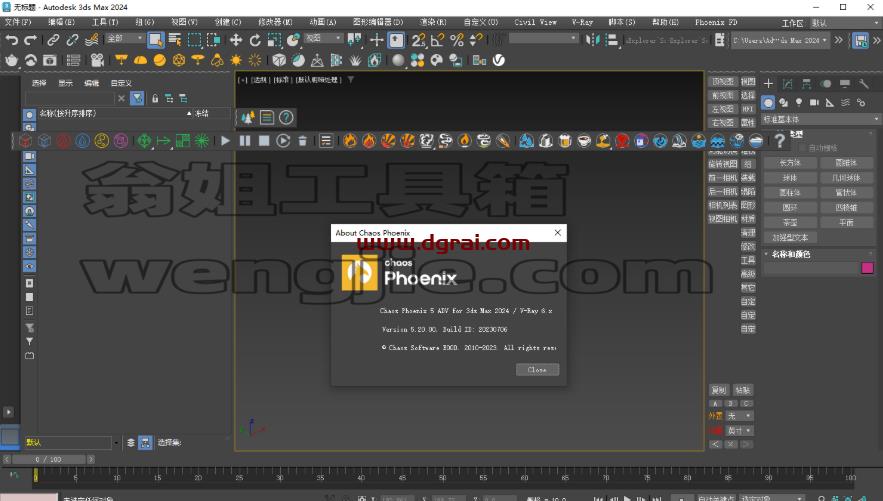Toggle lock icon in Scene Explorer
The width and height of the screenshot is (883, 501).
(155, 98)
